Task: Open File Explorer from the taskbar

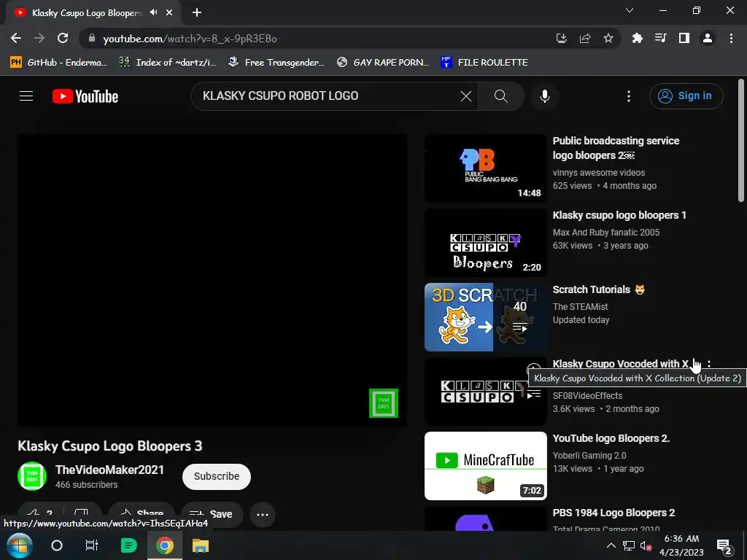Action: point(201,545)
